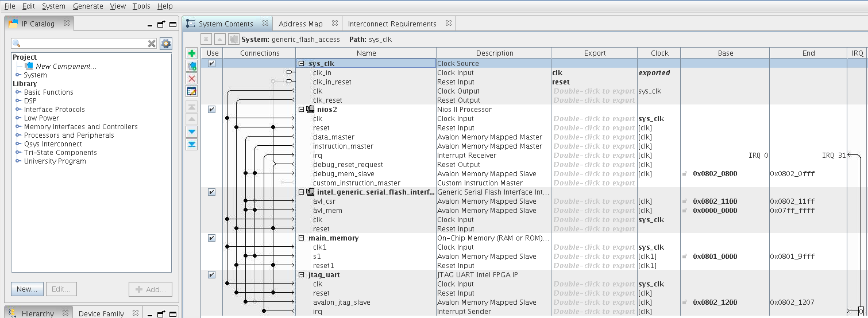This screenshot has width=868, height=318.
Task: Click the red X remove component icon
Action: coord(192,79)
